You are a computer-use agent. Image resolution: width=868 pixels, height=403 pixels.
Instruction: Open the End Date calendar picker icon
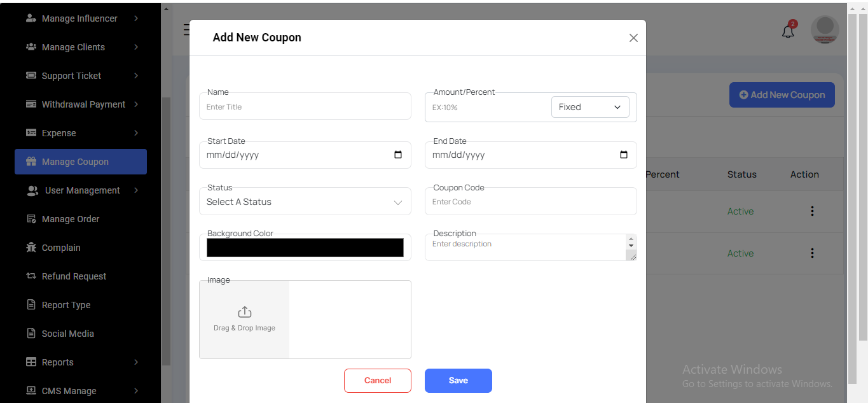point(623,155)
